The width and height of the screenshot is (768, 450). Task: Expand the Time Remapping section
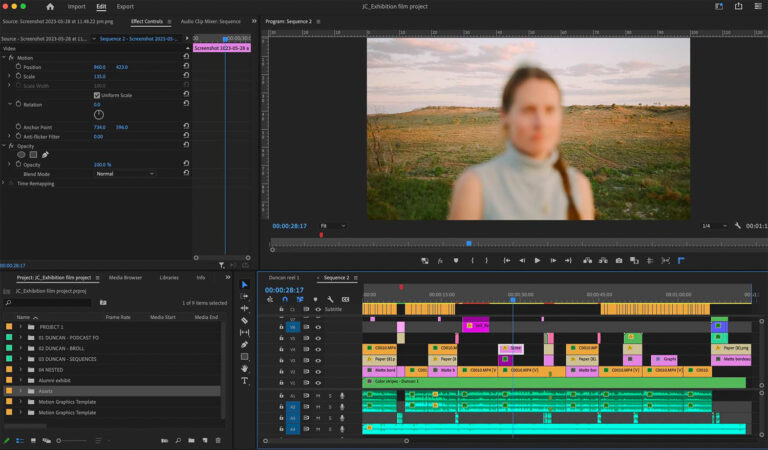[4, 183]
